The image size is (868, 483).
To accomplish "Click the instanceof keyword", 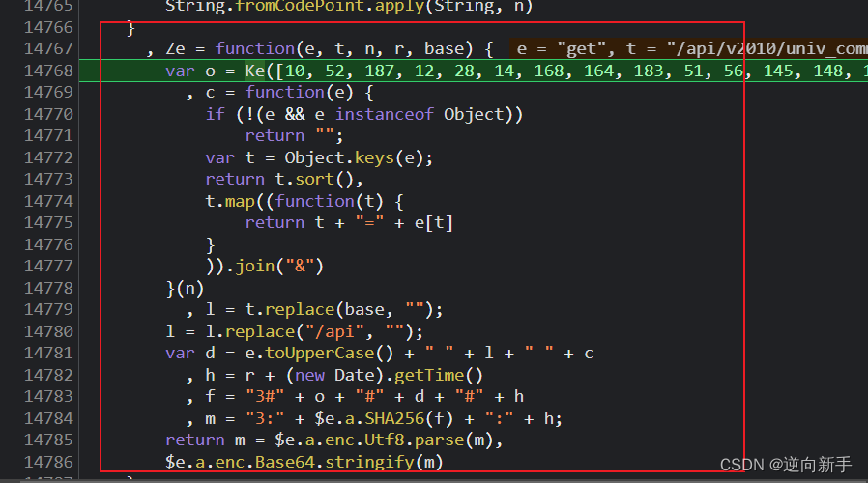I will pyautogui.click(x=384, y=114).
